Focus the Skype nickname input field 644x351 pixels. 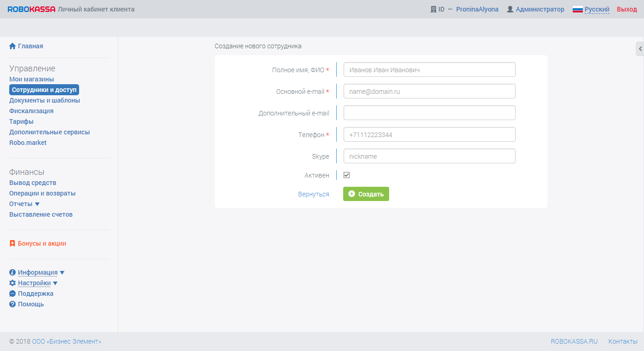tap(430, 156)
